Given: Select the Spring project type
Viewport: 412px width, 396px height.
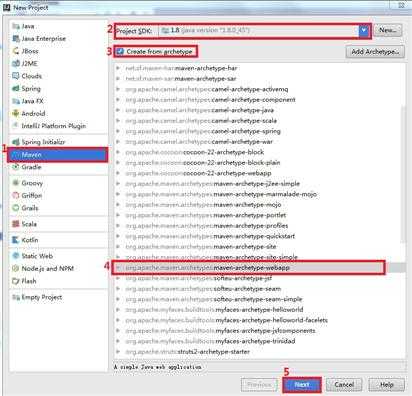Looking at the screenshot, I should pyautogui.click(x=58, y=88).
